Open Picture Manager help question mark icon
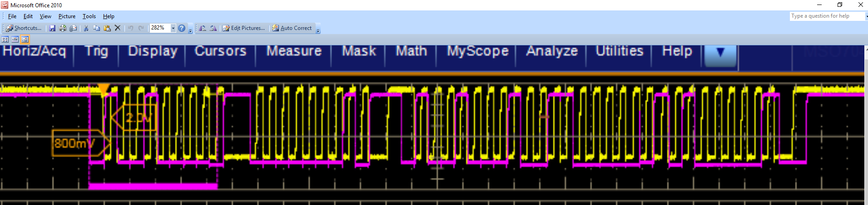Screen dimensions: 868x205 (x=182, y=28)
